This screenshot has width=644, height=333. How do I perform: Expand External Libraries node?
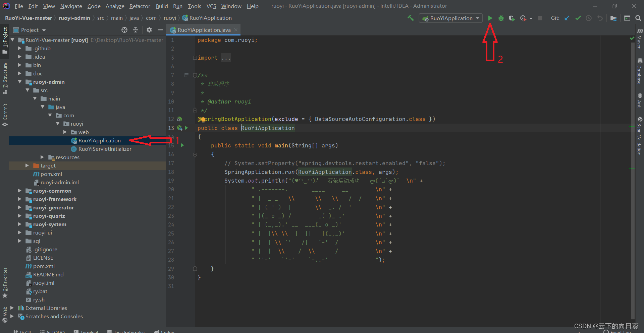tap(12, 308)
